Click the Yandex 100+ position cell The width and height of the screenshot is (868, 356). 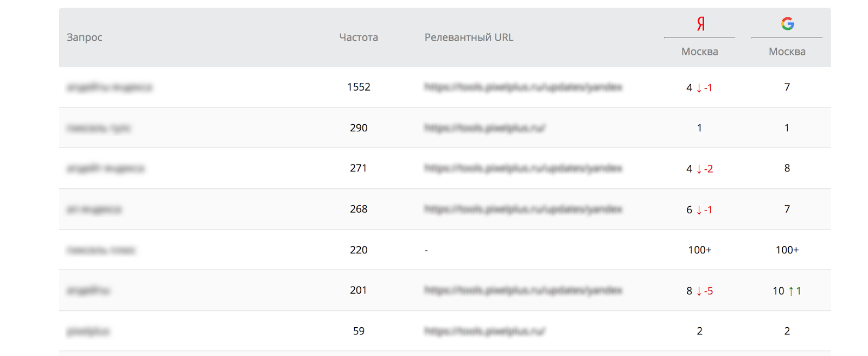[x=700, y=250]
